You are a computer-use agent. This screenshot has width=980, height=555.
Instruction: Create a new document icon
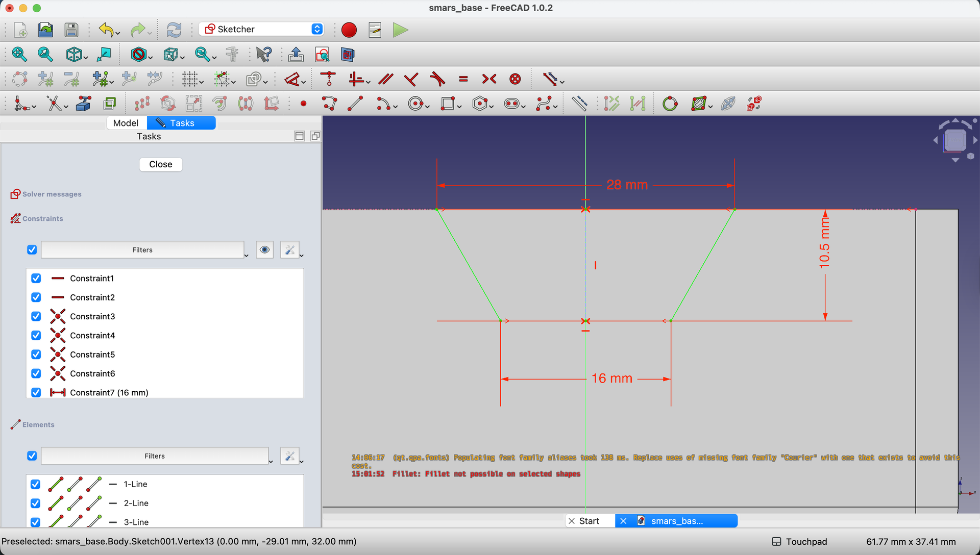click(x=20, y=30)
